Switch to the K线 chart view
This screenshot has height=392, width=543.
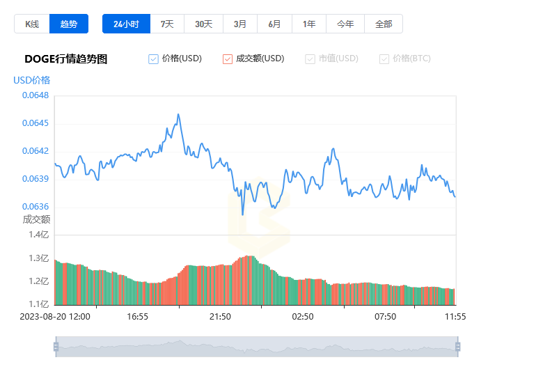32,24
